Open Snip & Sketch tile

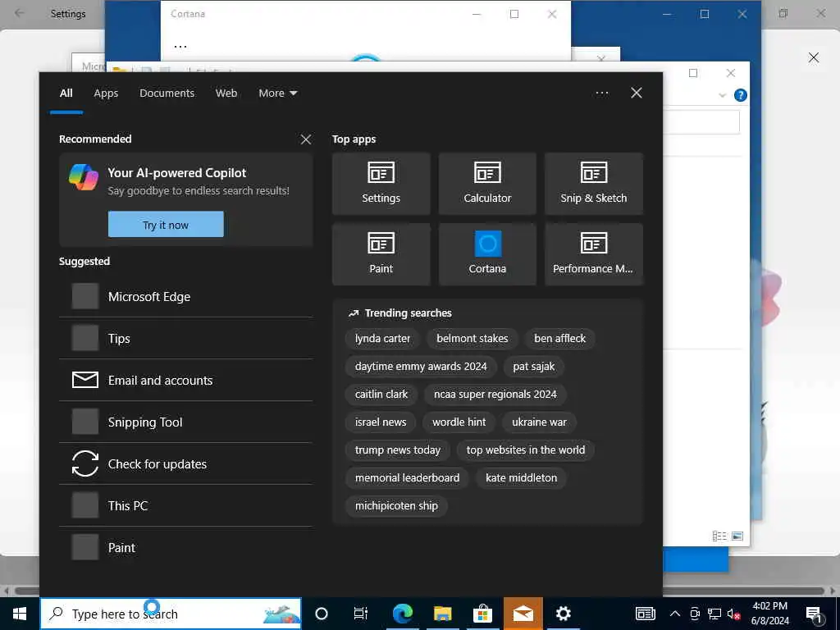tap(594, 184)
